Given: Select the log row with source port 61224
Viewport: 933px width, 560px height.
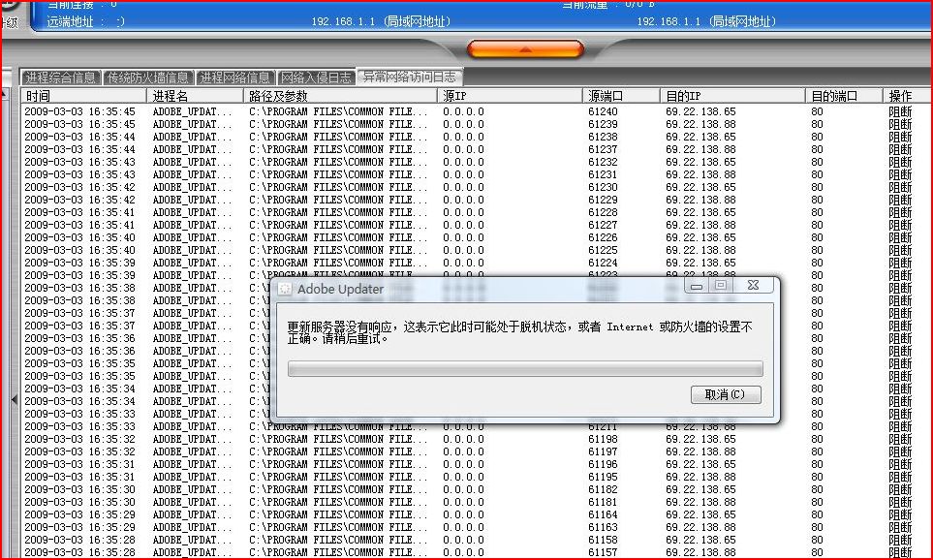Looking at the screenshot, I should tap(476, 263).
